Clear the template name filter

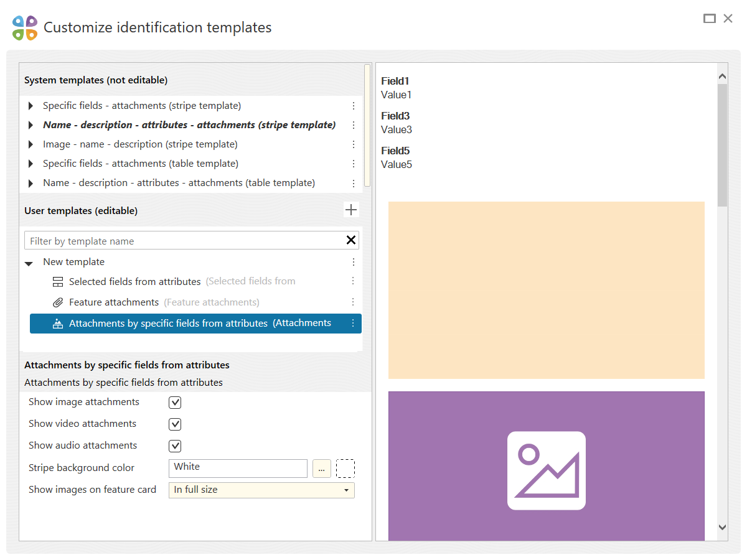point(351,240)
